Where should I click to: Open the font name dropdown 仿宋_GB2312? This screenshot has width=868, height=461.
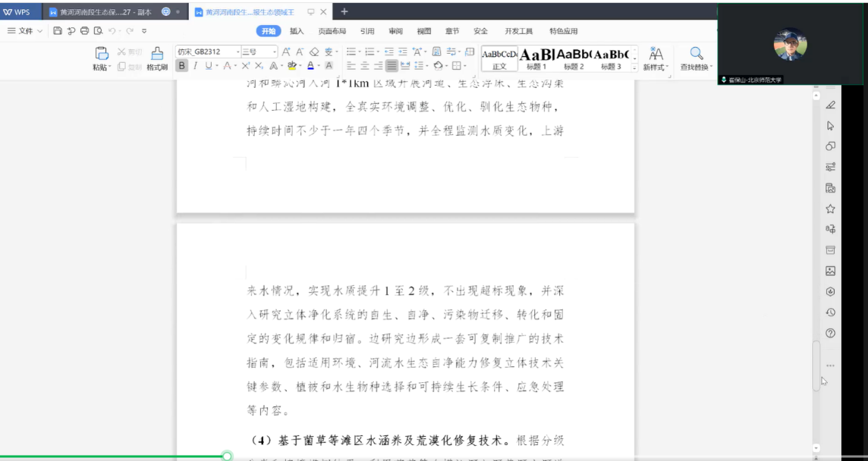(x=206, y=52)
